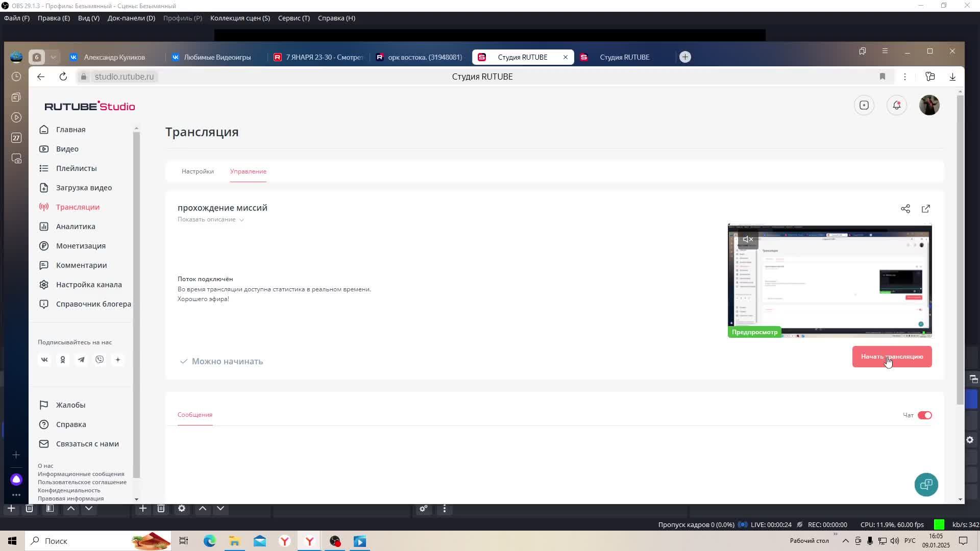Open Конфиденциальность link
This screenshot has width=980, height=551.
click(x=69, y=490)
